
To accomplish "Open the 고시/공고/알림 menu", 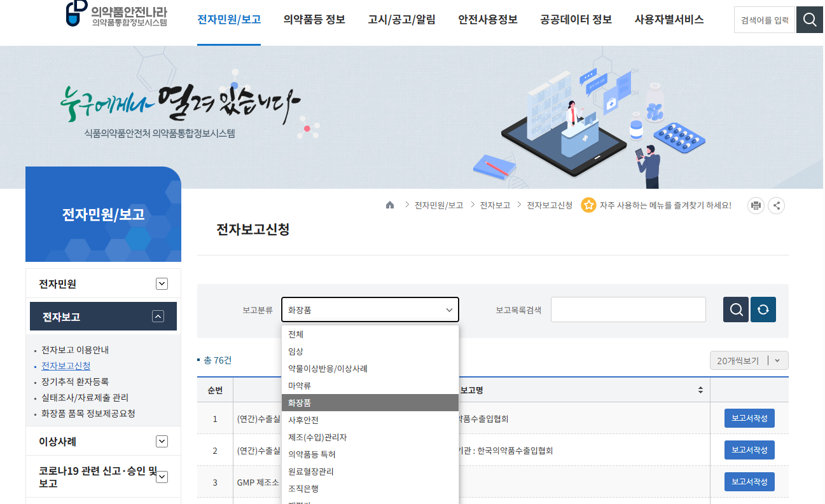I will tap(402, 20).
